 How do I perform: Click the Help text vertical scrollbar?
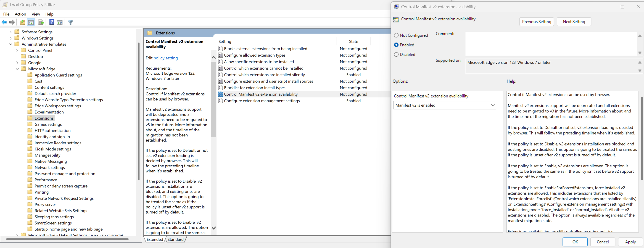(x=642, y=138)
